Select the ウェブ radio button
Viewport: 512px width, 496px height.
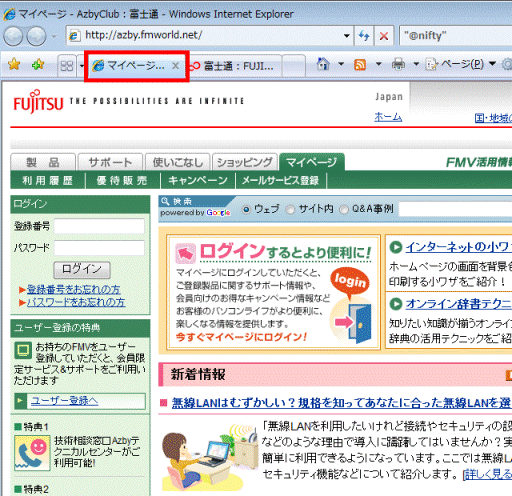246,209
